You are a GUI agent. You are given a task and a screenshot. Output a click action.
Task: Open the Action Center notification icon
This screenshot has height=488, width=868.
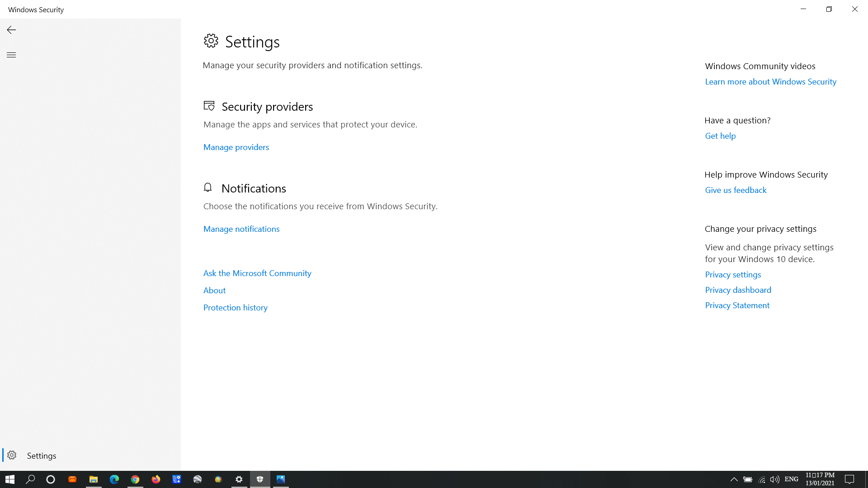point(849,479)
